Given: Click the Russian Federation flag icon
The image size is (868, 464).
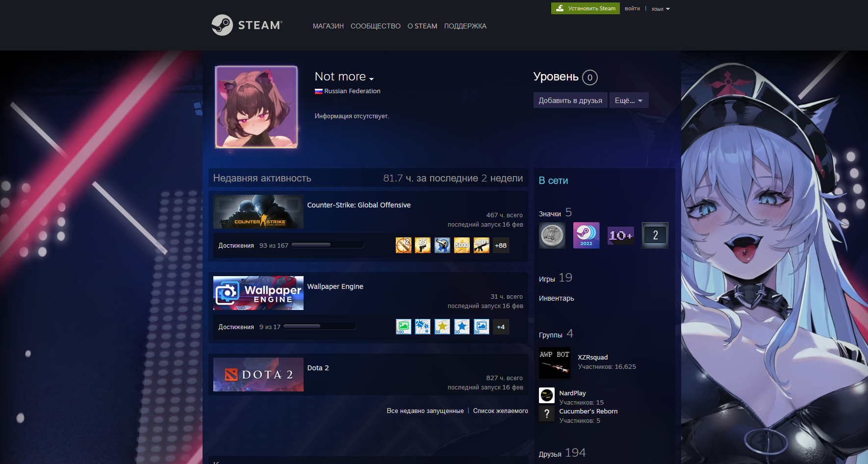Looking at the screenshot, I should coord(319,91).
